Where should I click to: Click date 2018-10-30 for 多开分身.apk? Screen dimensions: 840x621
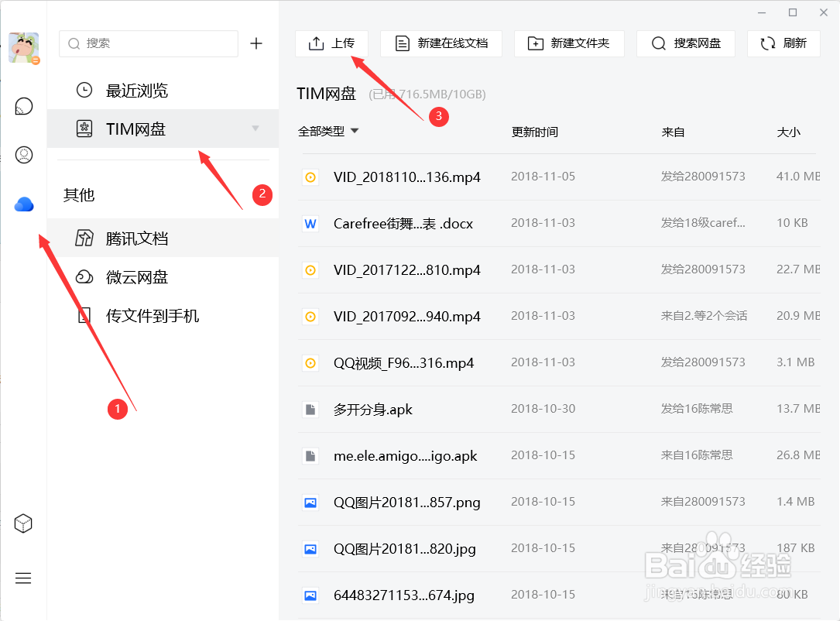(x=543, y=409)
